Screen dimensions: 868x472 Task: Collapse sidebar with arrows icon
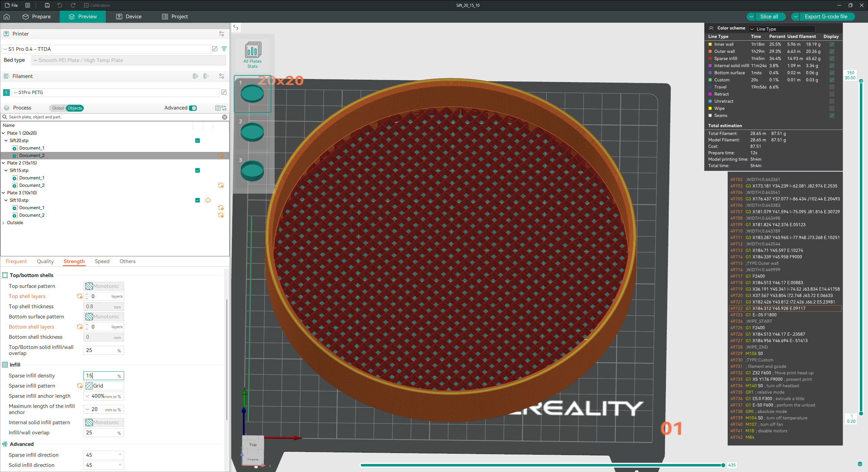click(236, 27)
